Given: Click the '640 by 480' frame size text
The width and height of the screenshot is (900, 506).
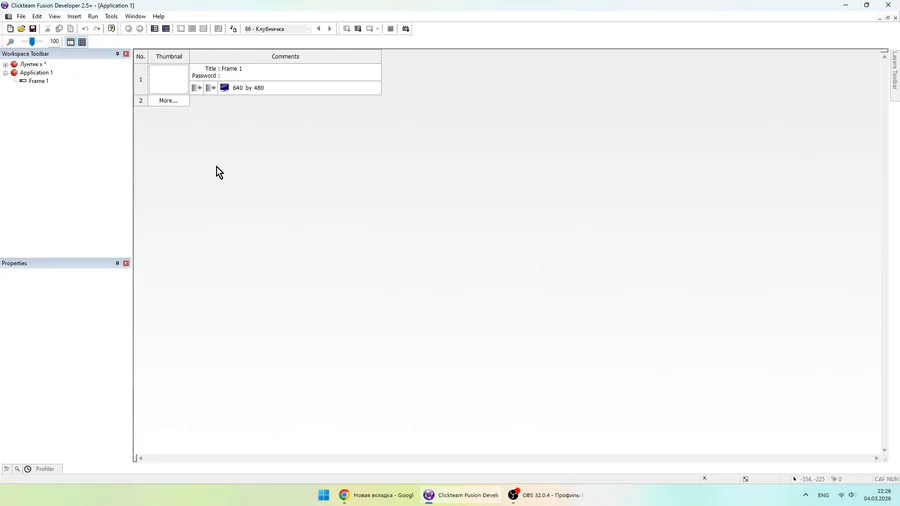Looking at the screenshot, I should tap(249, 88).
